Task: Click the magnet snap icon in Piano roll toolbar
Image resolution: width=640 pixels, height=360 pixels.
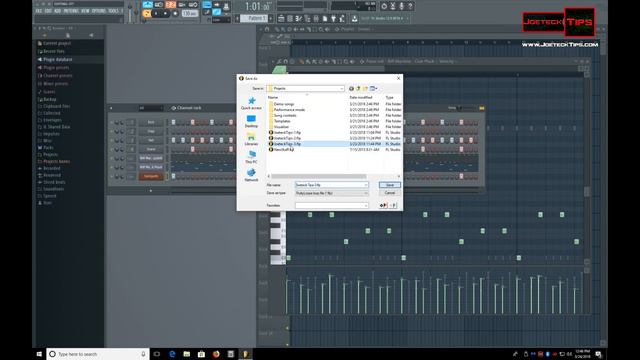Action: point(285,62)
